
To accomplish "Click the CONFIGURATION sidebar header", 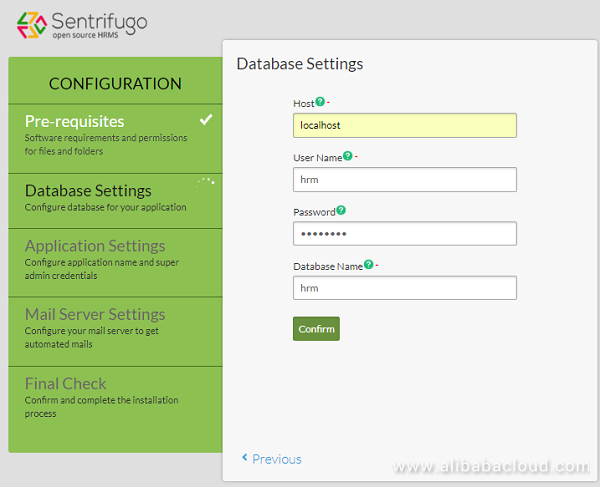I will [115, 84].
